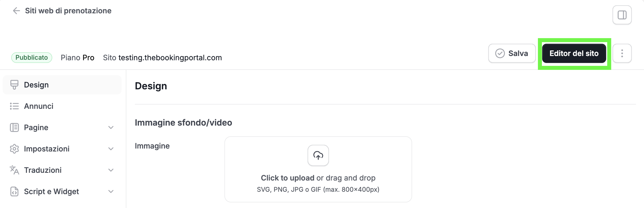644x208 pixels.
Task: Click the Annunci list icon
Action: 14,106
